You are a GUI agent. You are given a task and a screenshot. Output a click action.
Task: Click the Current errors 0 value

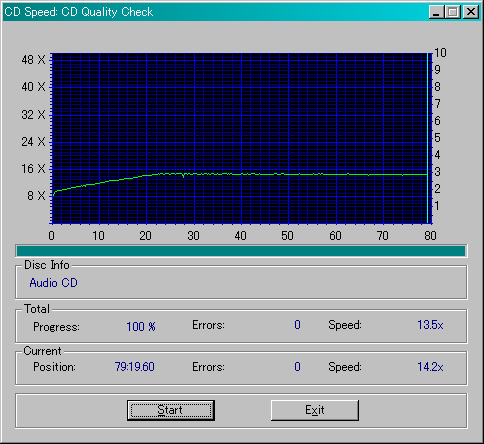297,367
